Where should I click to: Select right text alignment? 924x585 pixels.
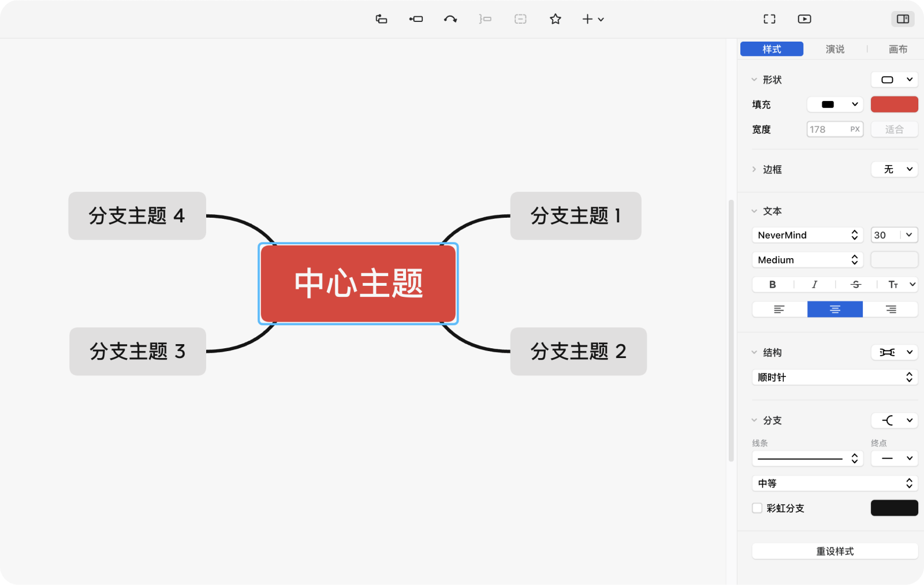891,310
